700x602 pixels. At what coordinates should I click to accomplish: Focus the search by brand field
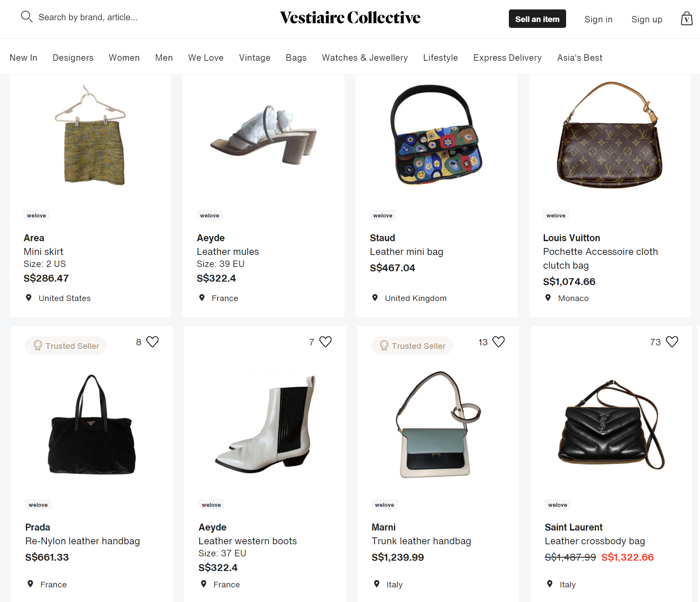88,17
